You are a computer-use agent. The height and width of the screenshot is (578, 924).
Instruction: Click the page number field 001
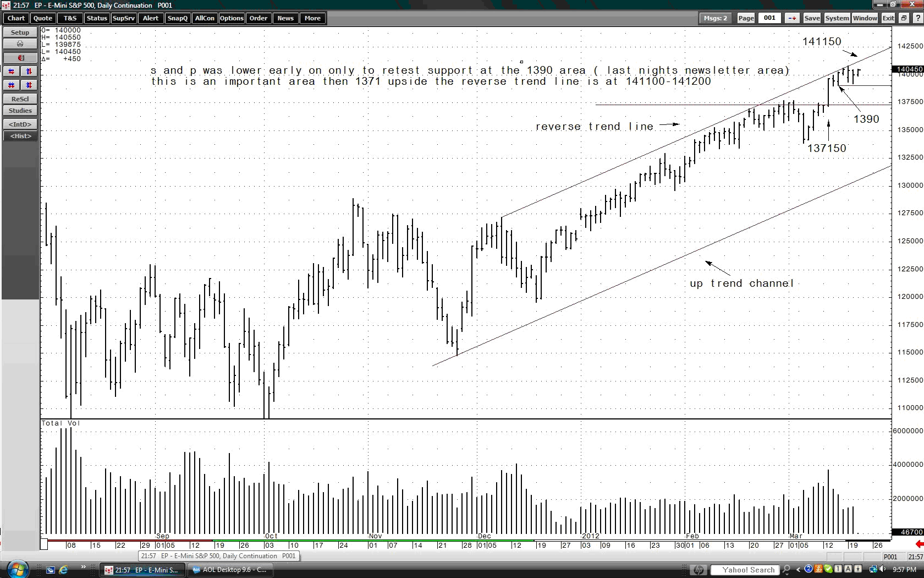769,18
